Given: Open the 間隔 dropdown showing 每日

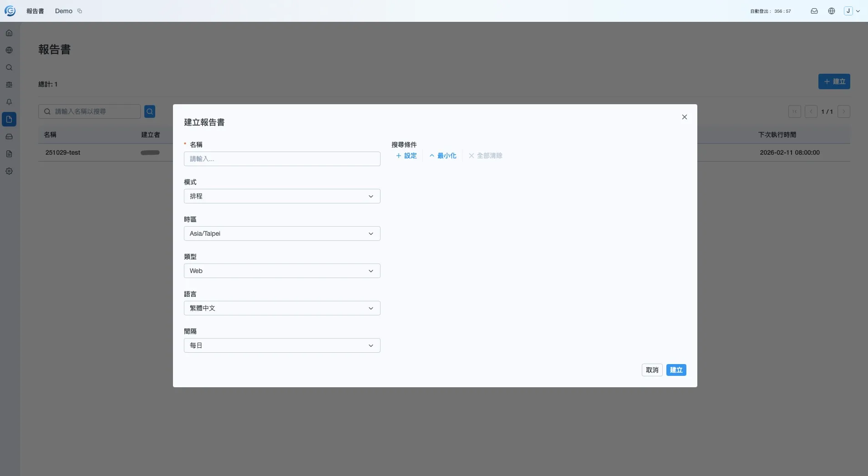Looking at the screenshot, I should [x=282, y=345].
